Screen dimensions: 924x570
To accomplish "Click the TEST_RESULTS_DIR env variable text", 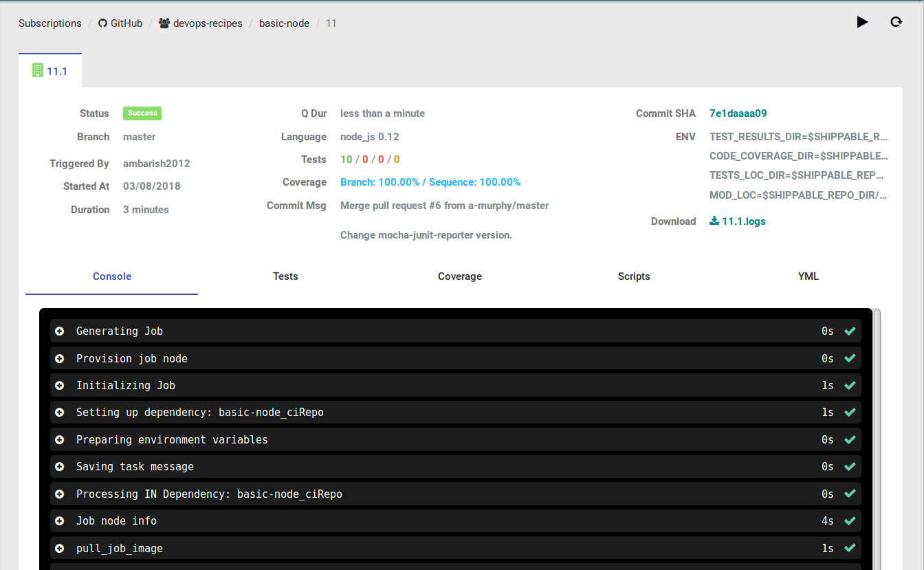I will 799,137.
